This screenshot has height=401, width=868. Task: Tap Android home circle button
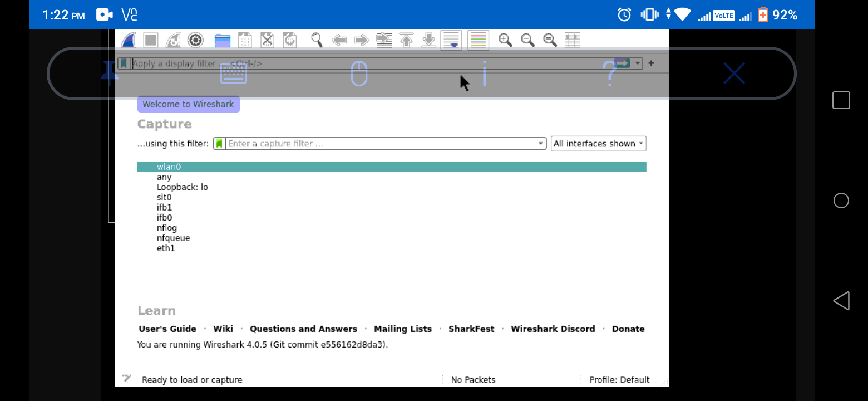tap(841, 200)
